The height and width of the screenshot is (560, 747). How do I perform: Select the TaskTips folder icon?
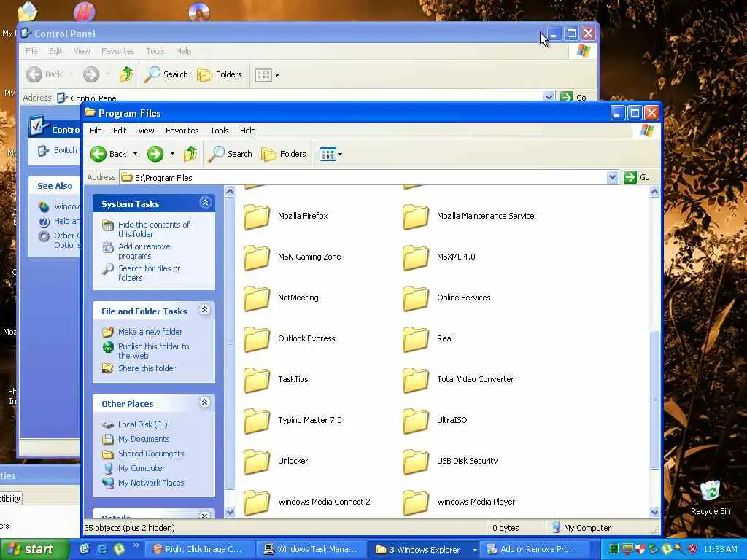point(257,381)
